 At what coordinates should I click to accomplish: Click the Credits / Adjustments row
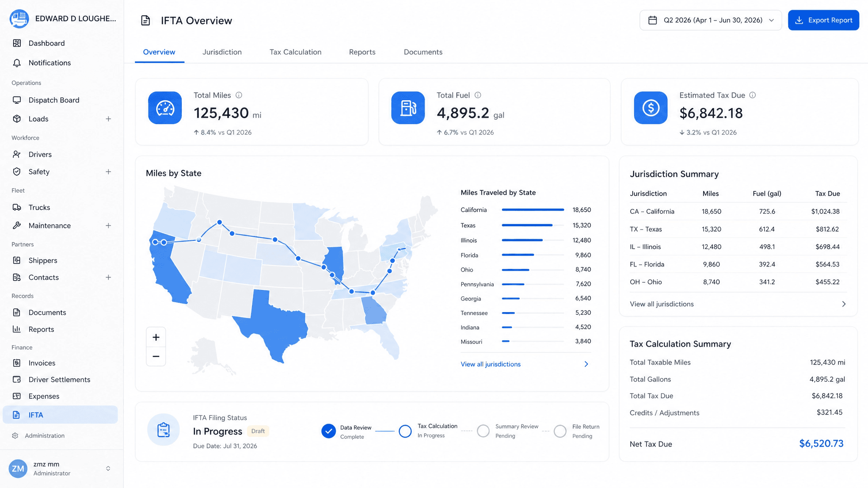pyautogui.click(x=737, y=413)
